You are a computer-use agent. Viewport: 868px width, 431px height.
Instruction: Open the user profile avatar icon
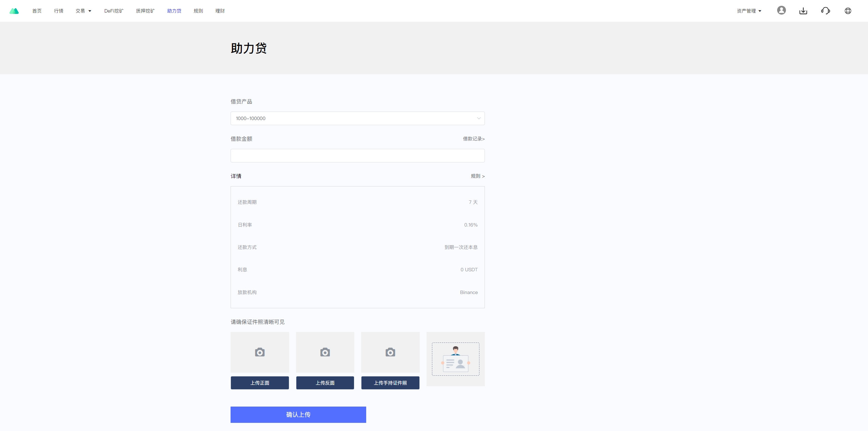tap(781, 11)
